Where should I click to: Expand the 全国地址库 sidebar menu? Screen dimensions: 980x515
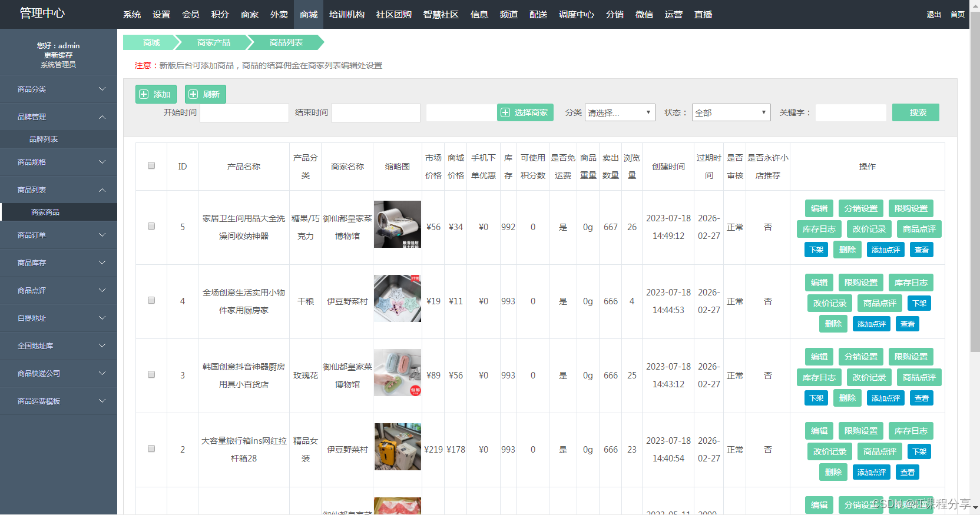click(x=58, y=346)
